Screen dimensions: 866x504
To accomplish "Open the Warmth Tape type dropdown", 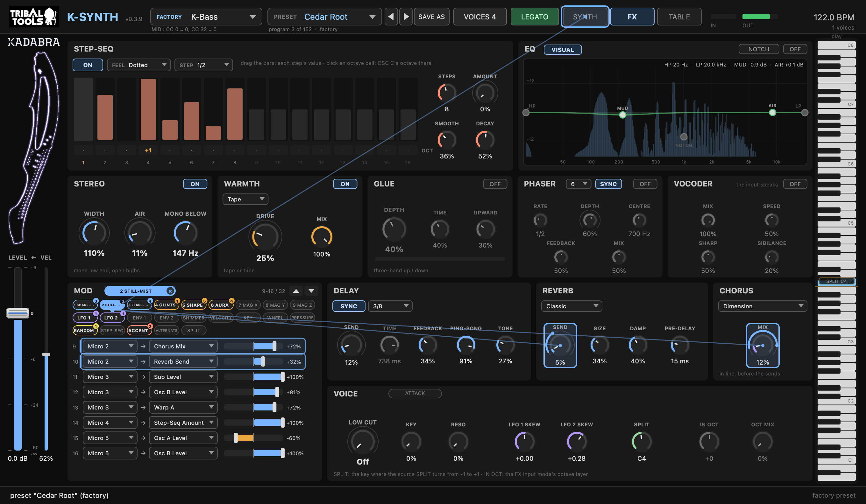I will (x=245, y=199).
